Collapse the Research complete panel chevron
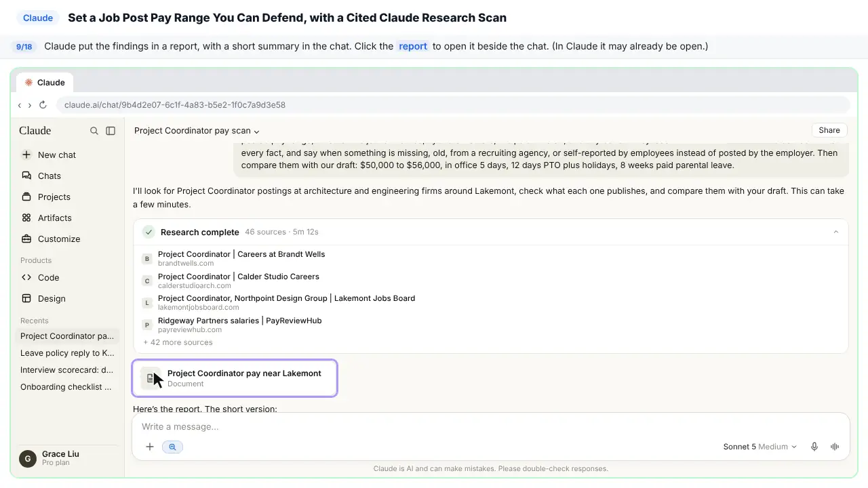This screenshot has width=868, height=488. click(x=835, y=232)
